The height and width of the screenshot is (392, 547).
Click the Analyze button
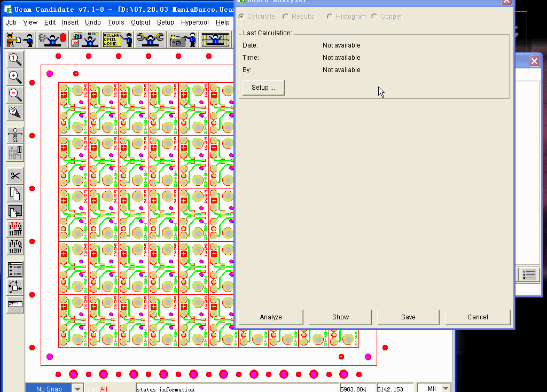point(271,317)
